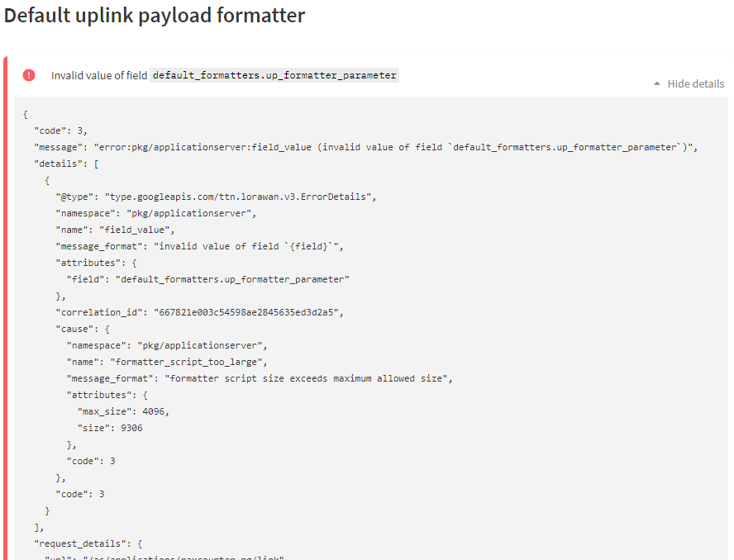Click the "details": [ line
The image size is (734, 560).
66,164
